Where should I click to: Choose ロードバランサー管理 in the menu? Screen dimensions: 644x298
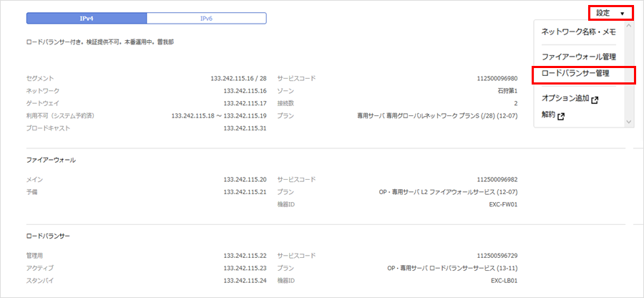click(575, 74)
